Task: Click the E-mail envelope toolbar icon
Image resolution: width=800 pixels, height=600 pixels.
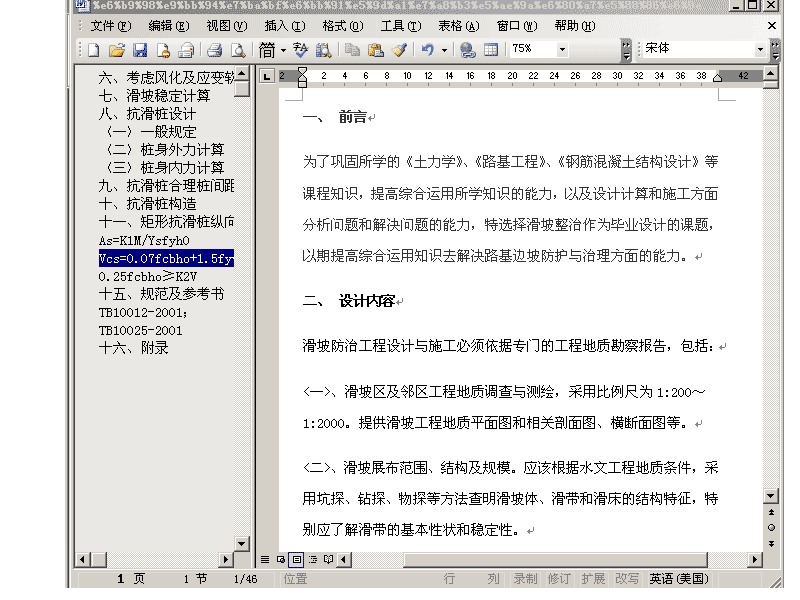Action: [x=187, y=50]
